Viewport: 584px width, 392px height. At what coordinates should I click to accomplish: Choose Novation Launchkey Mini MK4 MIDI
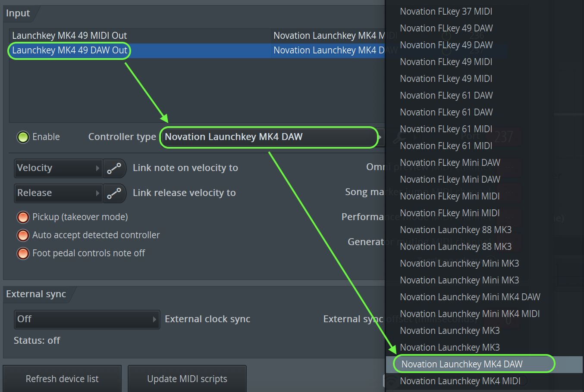click(484, 314)
